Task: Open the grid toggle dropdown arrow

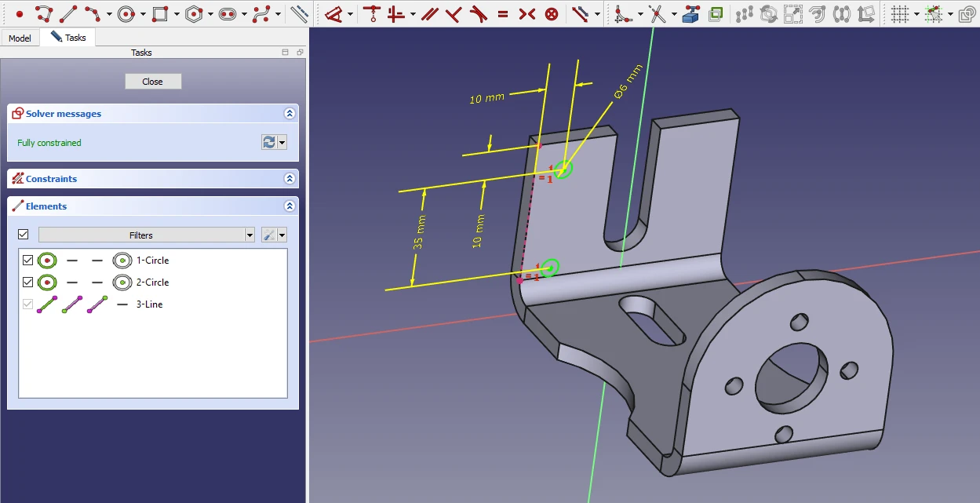Action: click(x=916, y=14)
